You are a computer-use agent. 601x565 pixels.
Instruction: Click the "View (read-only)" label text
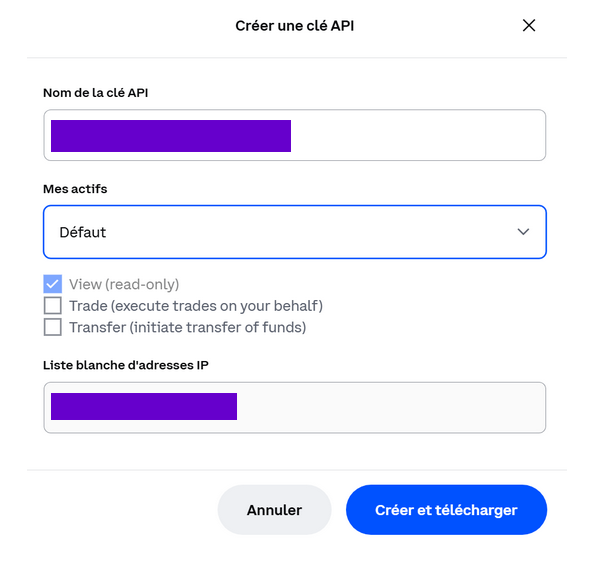tap(124, 284)
